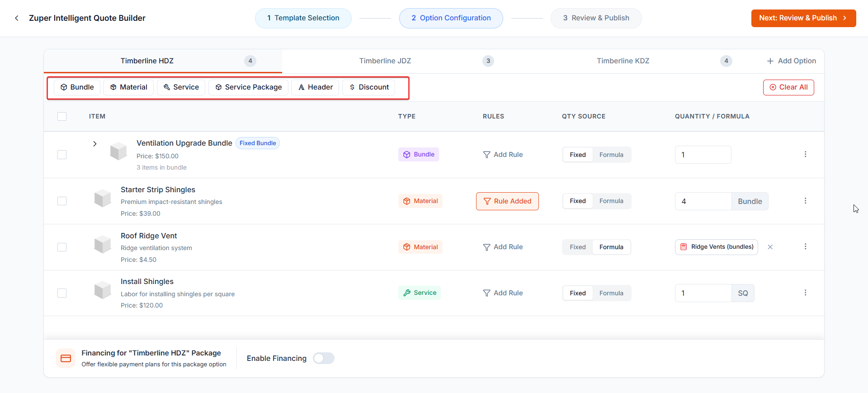Click the QUANTITY / FORMULA column header
This screenshot has height=393, width=868.
pyautogui.click(x=712, y=116)
